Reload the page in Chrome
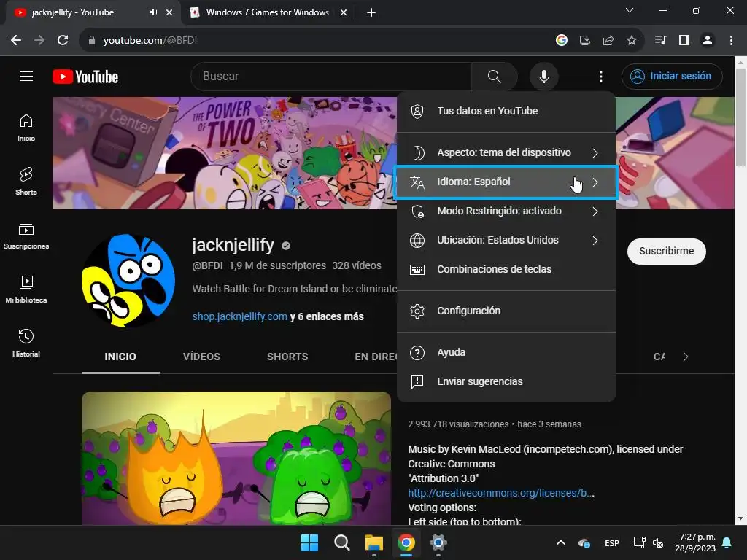 (63, 41)
